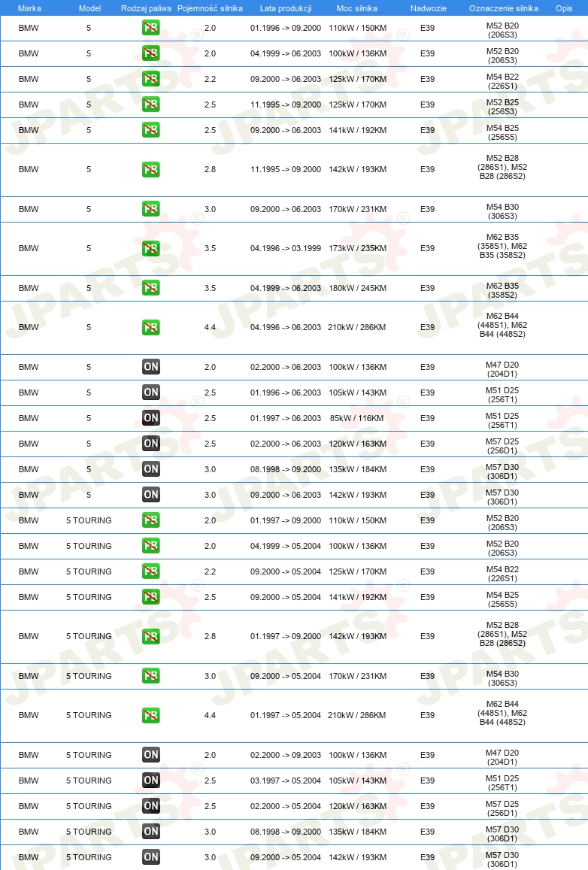The width and height of the screenshot is (588, 870).
Task: Select engine code M62 B35 (358S2) cell
Action: click(502, 290)
